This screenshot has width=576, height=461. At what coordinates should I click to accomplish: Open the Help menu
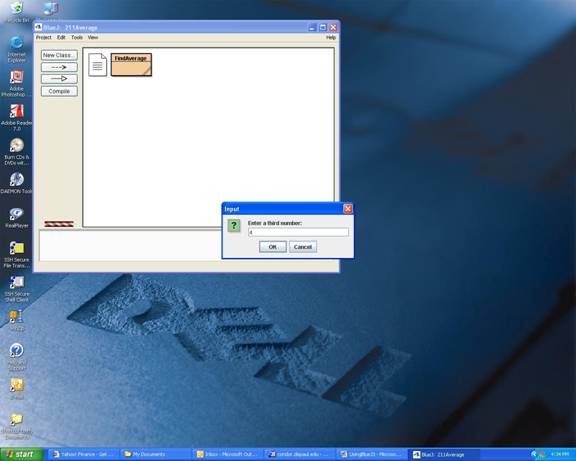point(331,37)
